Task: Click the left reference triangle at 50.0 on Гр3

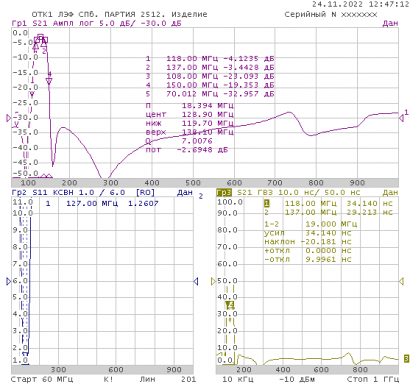Action: click(x=213, y=282)
